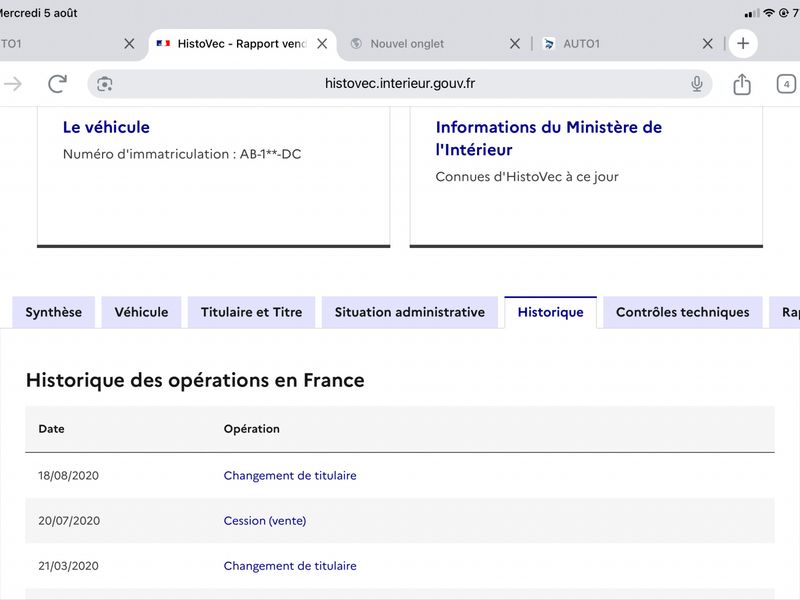Select the date 20/07/2020 cell
The image size is (800, 600).
69,521
